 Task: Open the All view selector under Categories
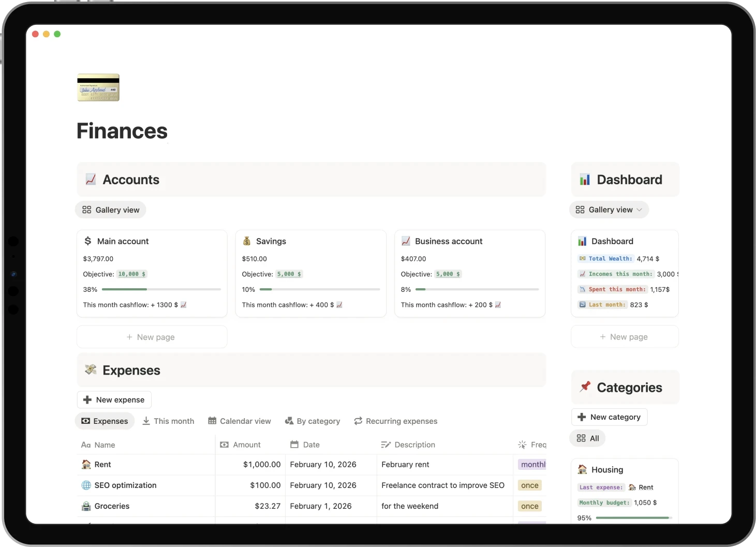point(587,438)
